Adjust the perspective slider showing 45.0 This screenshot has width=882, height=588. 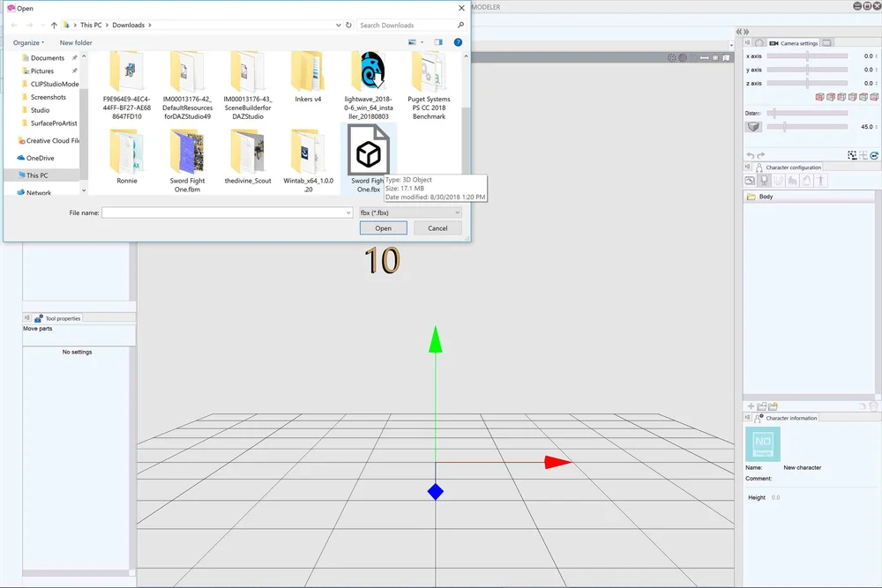click(x=807, y=127)
